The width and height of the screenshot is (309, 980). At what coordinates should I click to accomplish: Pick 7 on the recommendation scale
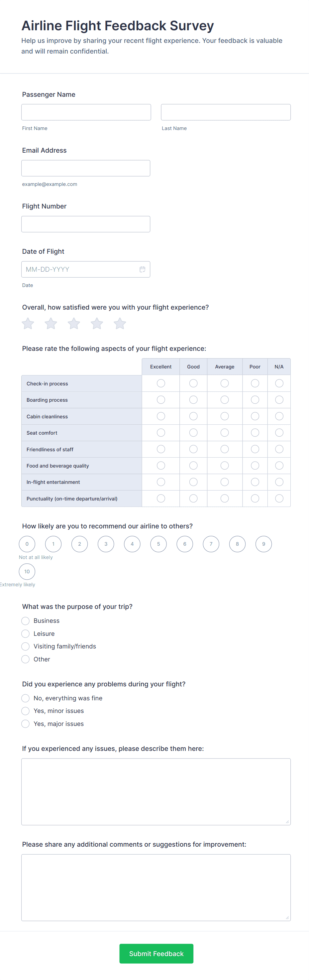[x=211, y=544]
